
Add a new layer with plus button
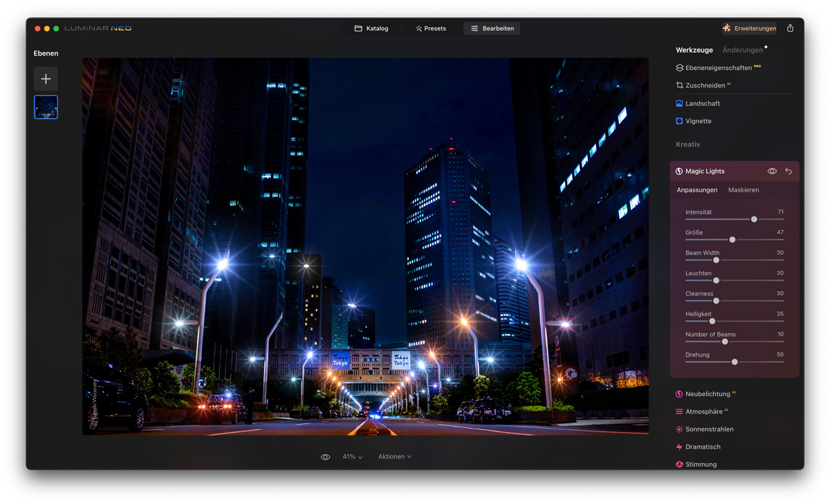tap(46, 79)
